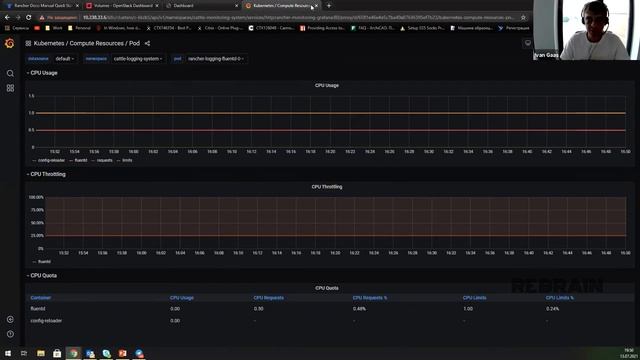Close the Volumes - OpenStack Dashboard tab
The image size is (640, 360).
pyautogui.click(x=157, y=6)
